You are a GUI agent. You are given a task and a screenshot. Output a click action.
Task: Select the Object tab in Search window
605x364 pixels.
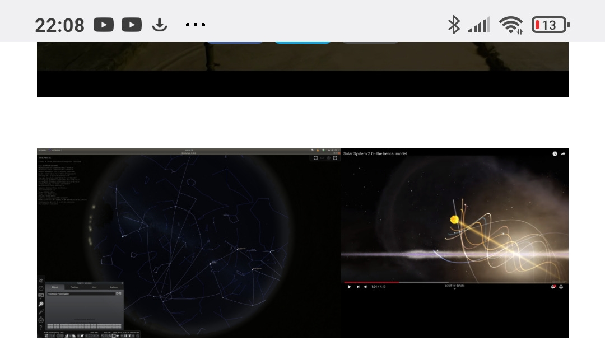click(55, 287)
